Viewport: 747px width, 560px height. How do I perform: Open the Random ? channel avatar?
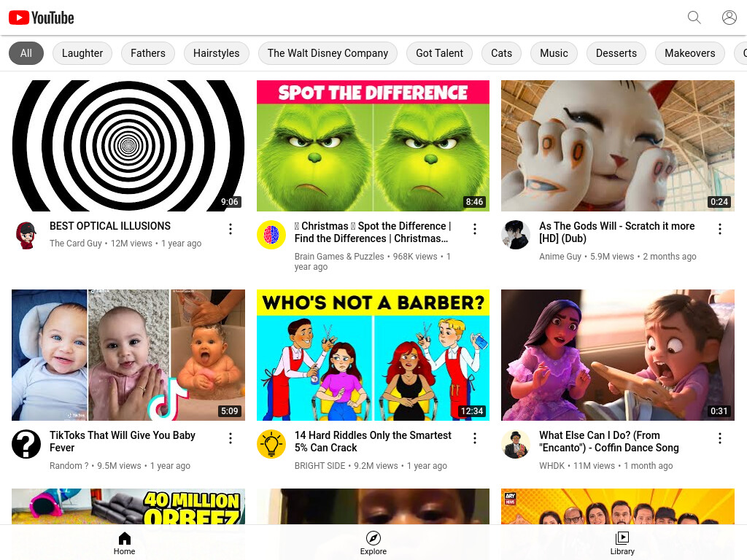tap(26, 444)
